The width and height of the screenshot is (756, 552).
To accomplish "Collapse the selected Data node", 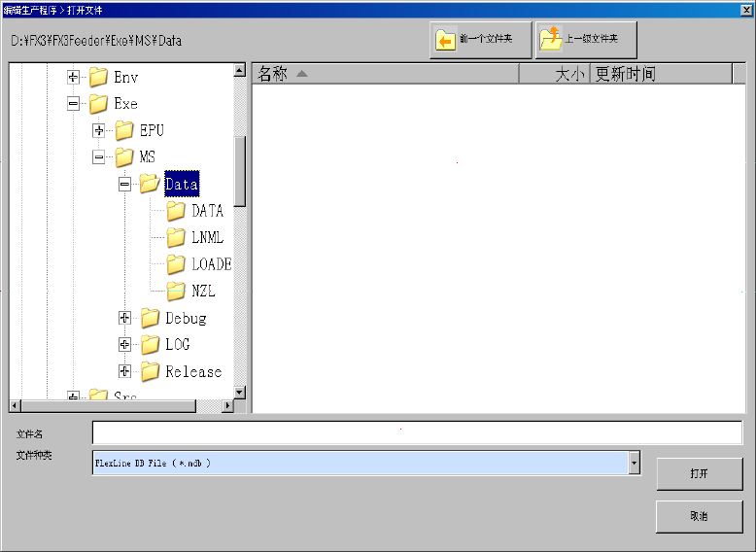I will (124, 184).
